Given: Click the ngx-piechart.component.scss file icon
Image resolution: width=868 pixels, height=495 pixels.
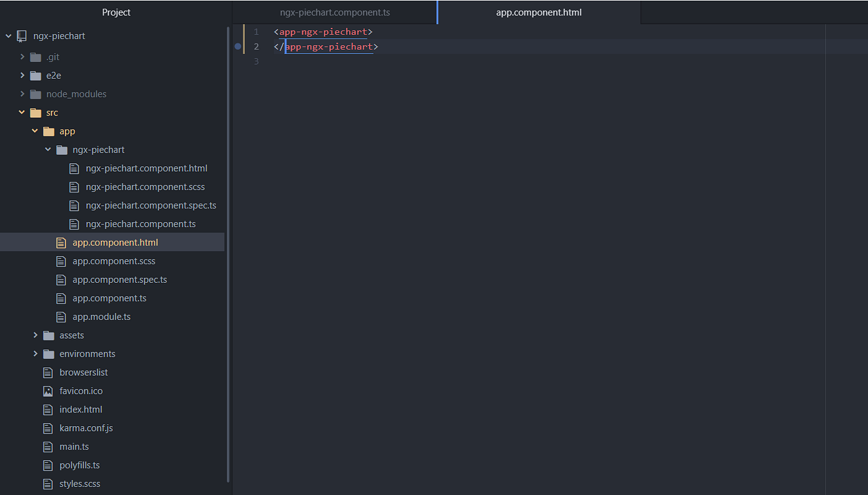Looking at the screenshot, I should click(74, 186).
